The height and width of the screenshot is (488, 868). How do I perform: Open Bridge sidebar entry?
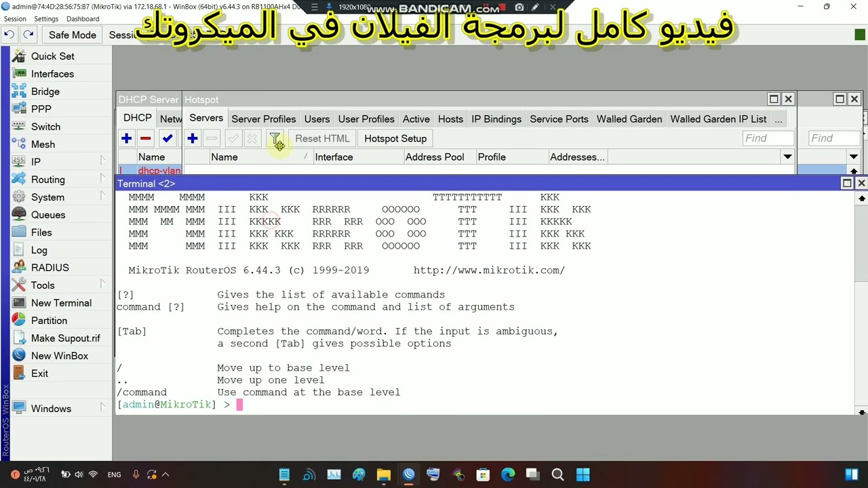tap(45, 91)
